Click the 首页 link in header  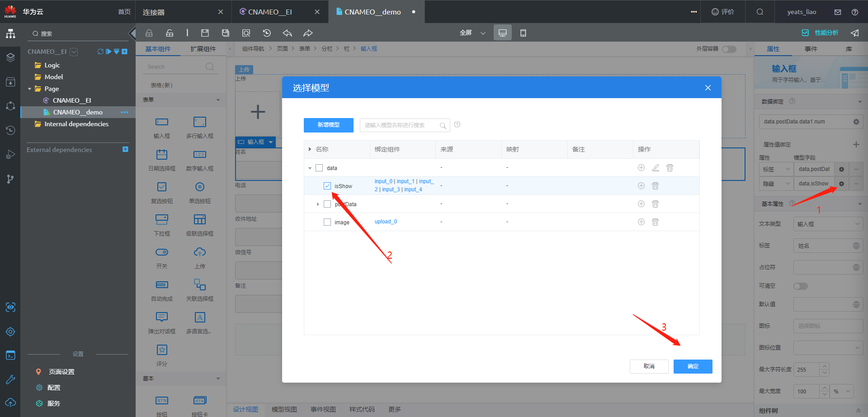click(x=124, y=12)
